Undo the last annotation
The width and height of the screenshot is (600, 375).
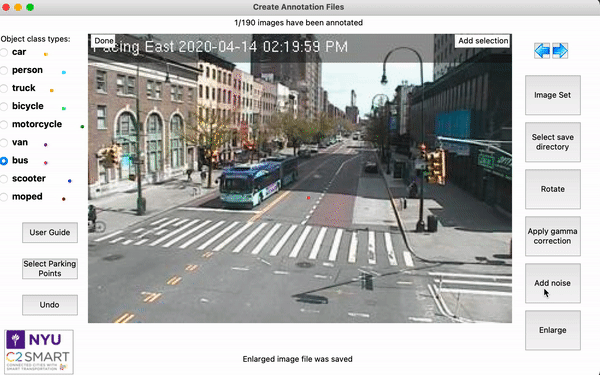pos(50,305)
